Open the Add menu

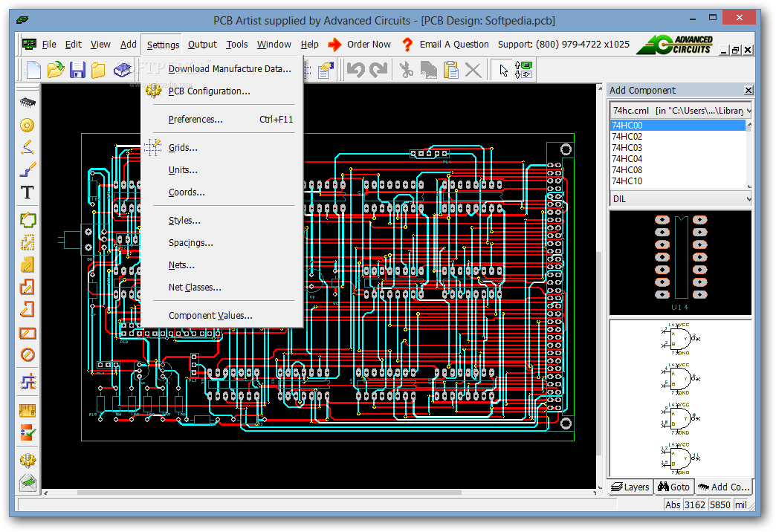[128, 45]
